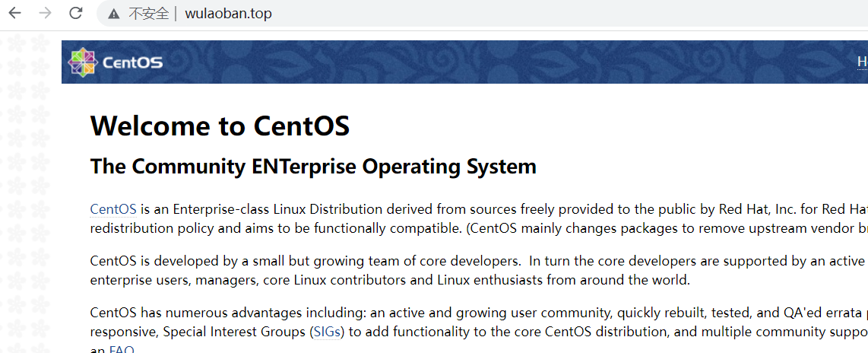Click the floral patterned left page margin
Screen dimensions: 868x353
[x=30, y=190]
